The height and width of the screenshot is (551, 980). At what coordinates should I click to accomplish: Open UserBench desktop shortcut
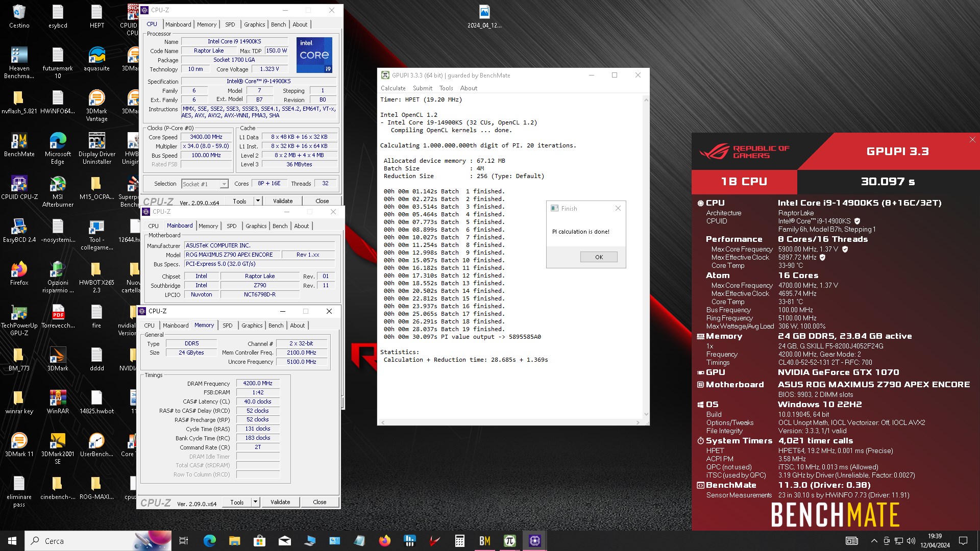[x=96, y=445]
